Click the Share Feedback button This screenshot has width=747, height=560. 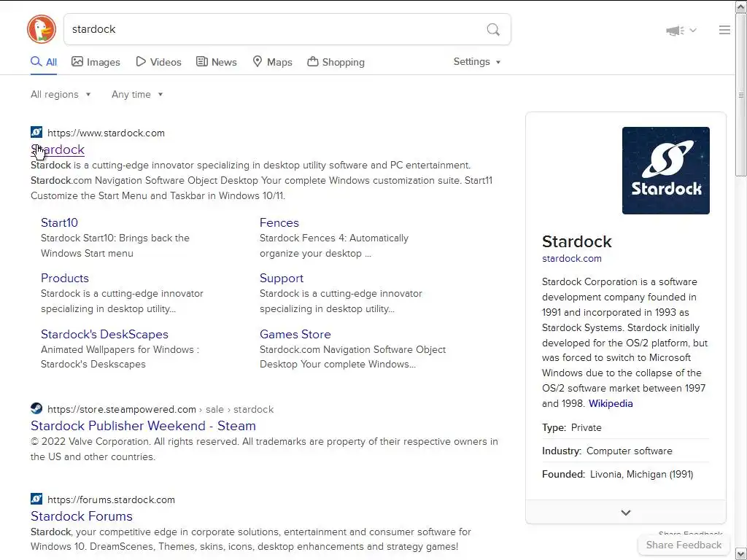coord(684,545)
